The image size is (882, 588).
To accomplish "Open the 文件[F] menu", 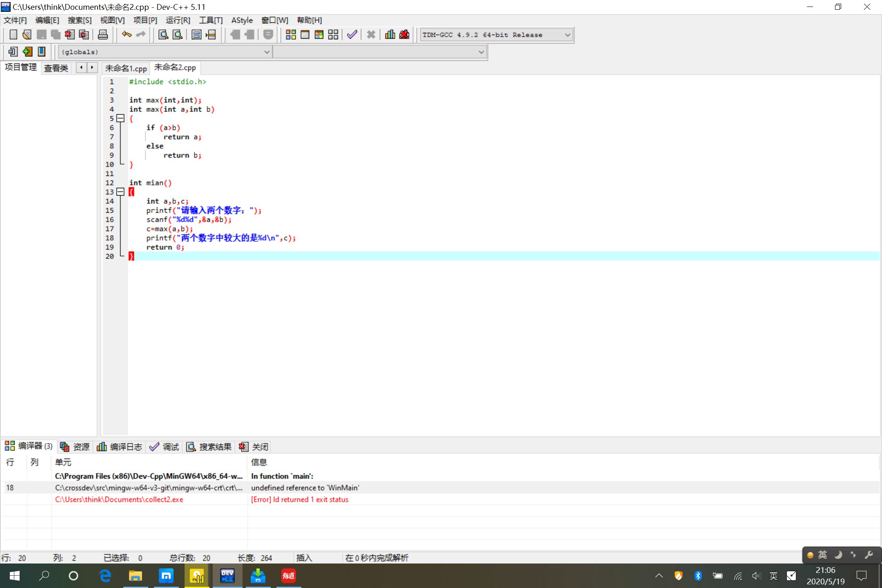I will (x=15, y=20).
